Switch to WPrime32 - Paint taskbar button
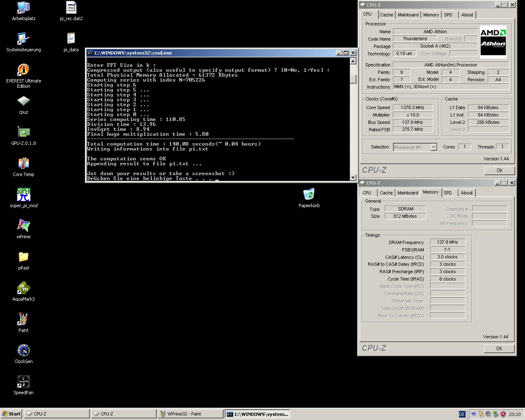 191,414
